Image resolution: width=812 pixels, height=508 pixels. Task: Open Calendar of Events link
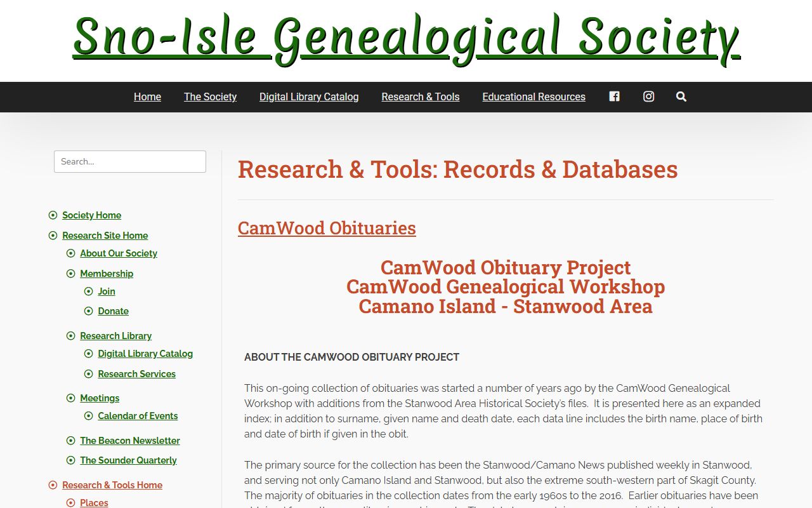[x=138, y=416]
